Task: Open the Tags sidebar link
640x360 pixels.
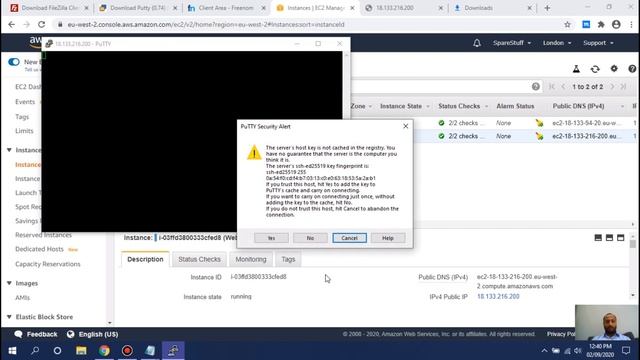Action: pos(22,117)
